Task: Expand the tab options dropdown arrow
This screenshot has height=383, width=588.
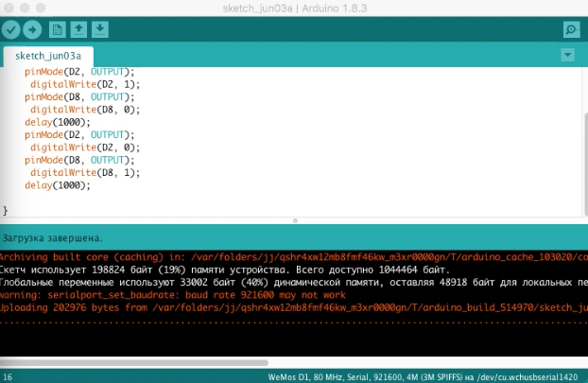Action: (568, 55)
